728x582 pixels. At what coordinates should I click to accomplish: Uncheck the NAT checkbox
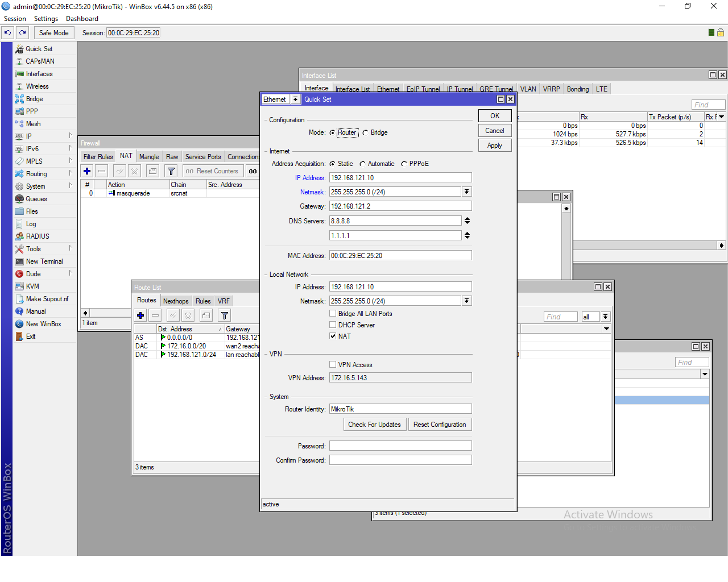[333, 336]
